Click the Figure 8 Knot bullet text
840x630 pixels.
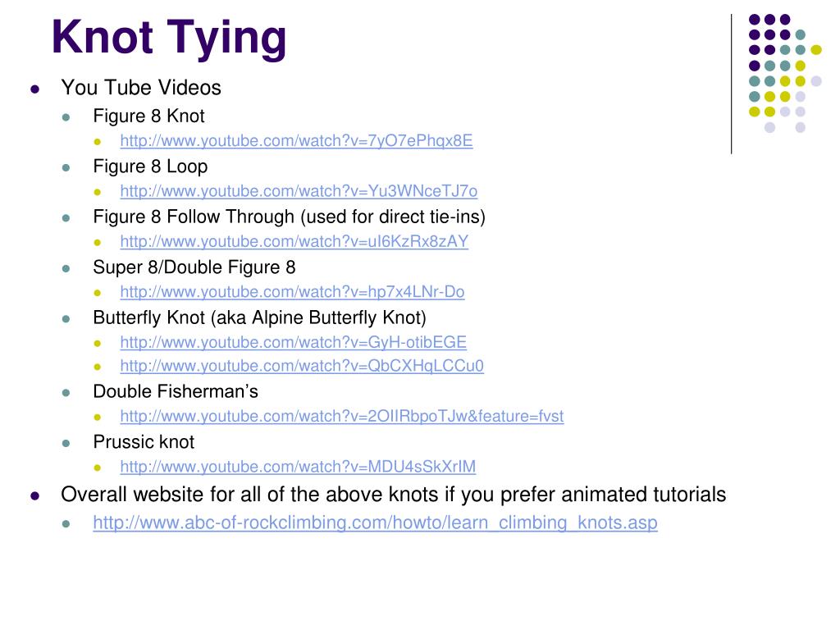click(148, 116)
